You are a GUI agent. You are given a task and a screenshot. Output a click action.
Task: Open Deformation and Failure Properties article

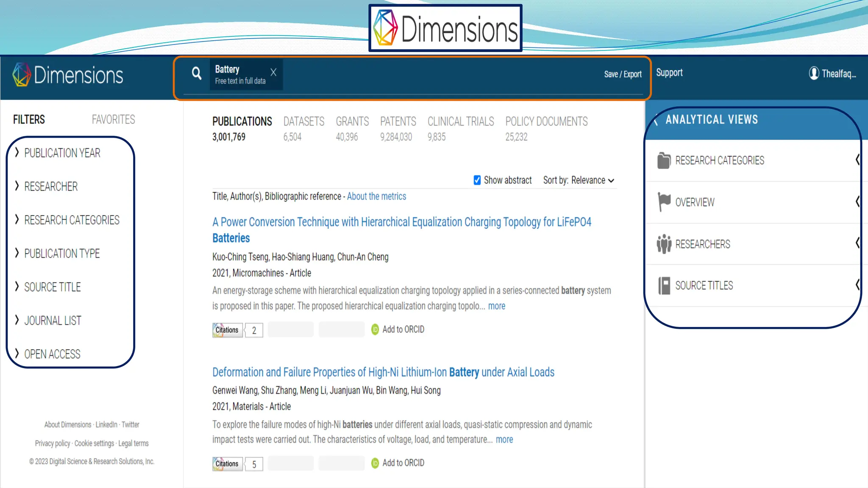click(x=383, y=372)
